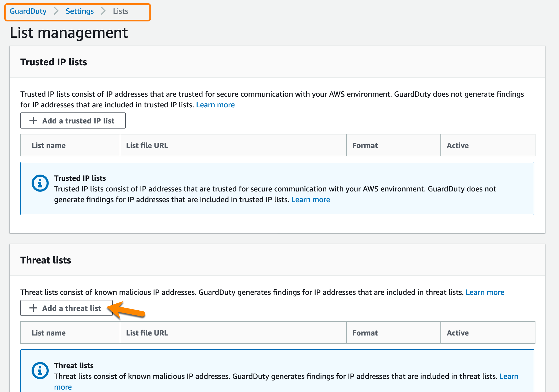Image resolution: width=559 pixels, height=392 pixels.
Task: Click the Threat lists section heading
Action: (46, 260)
